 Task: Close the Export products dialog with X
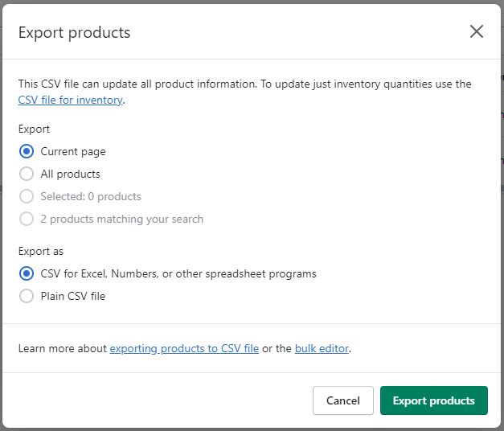477,31
